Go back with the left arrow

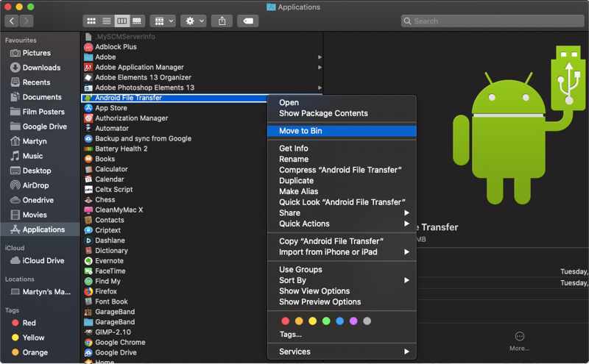(12, 21)
